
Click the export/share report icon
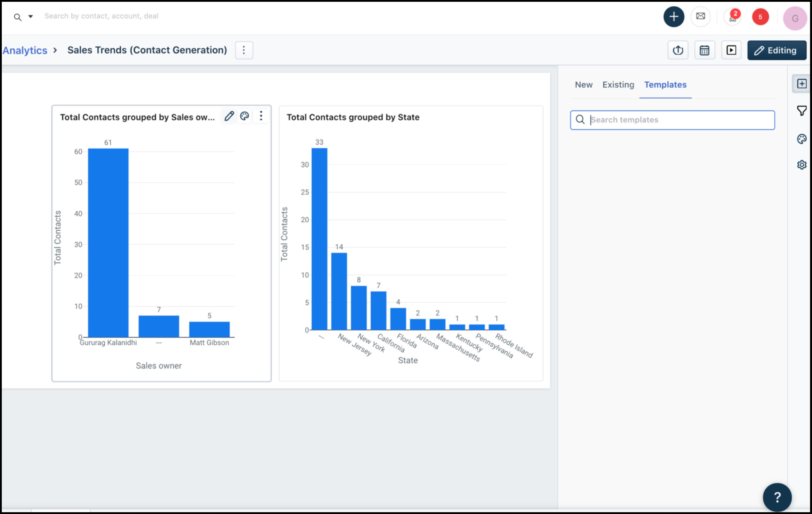tap(678, 50)
